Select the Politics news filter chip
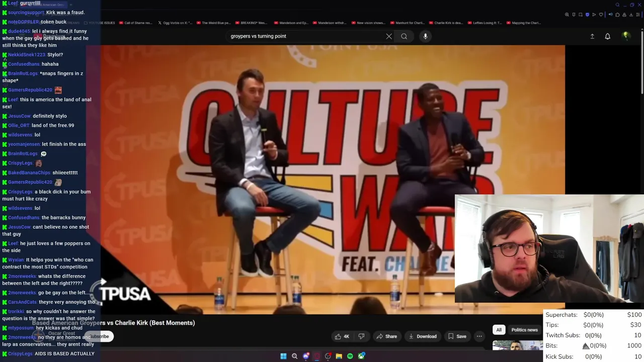644x362 pixels. (524, 330)
